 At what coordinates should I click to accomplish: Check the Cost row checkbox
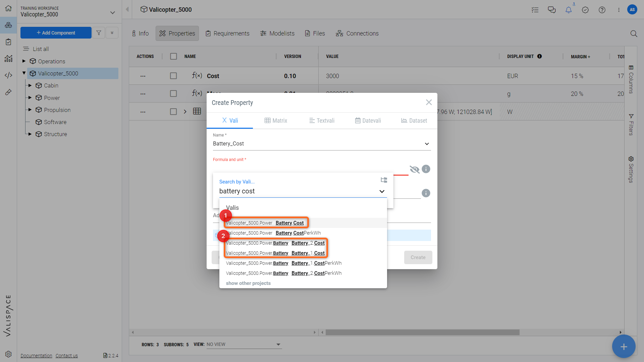click(173, 76)
